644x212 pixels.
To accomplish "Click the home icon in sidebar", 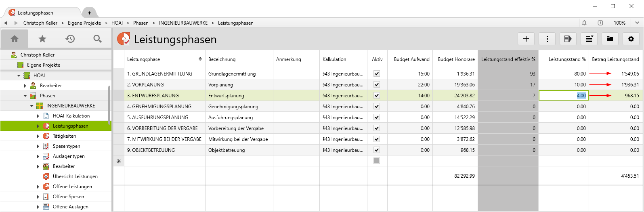I will pyautogui.click(x=15, y=39).
